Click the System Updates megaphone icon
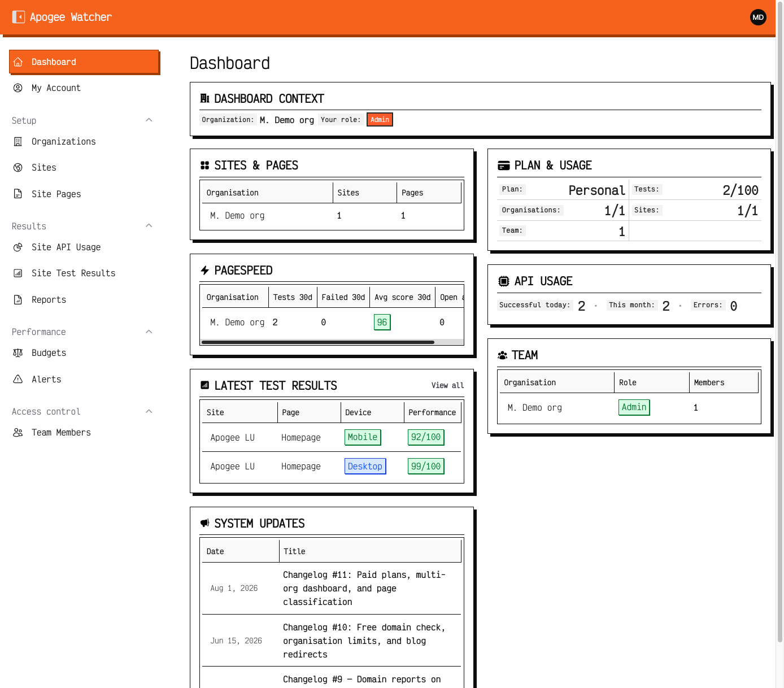Viewport: 784px width, 688px height. [205, 523]
